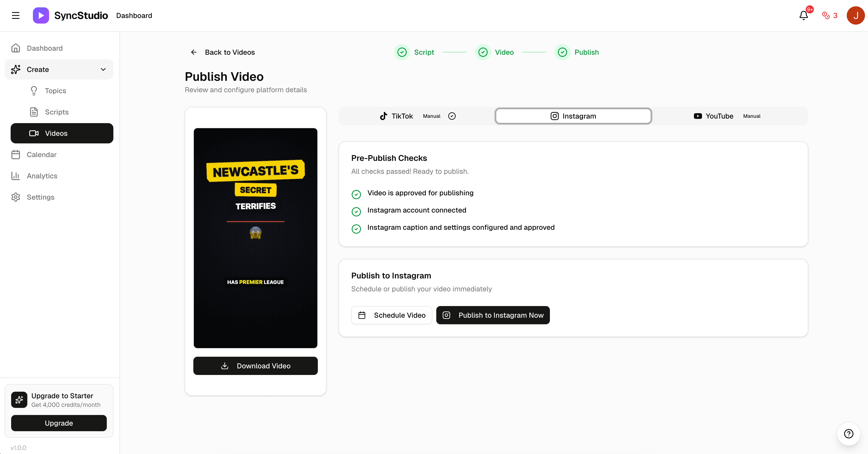Click the Upgrade button
This screenshot has height=454, width=868.
point(59,423)
